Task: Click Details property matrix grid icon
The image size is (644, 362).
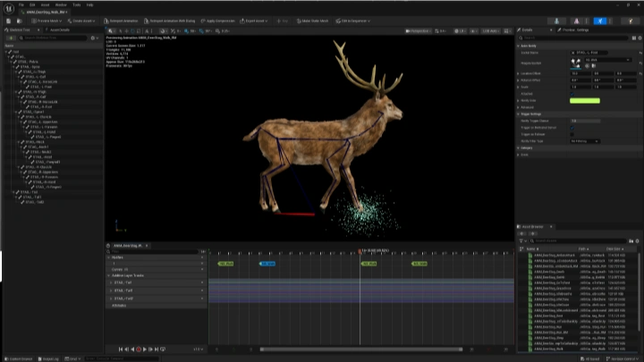Action: pyautogui.click(x=634, y=38)
